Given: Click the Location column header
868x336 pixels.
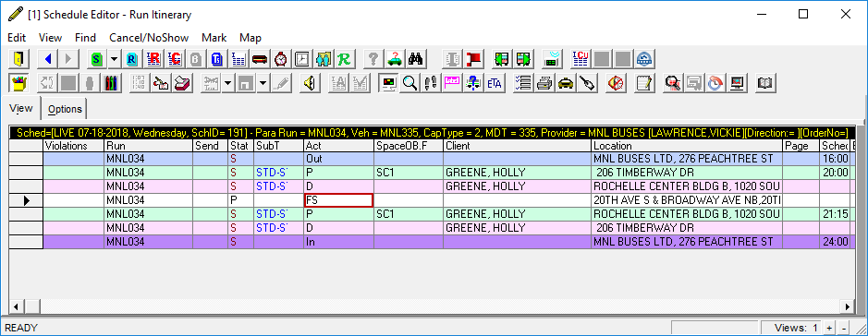Looking at the screenshot, I should (687, 146).
